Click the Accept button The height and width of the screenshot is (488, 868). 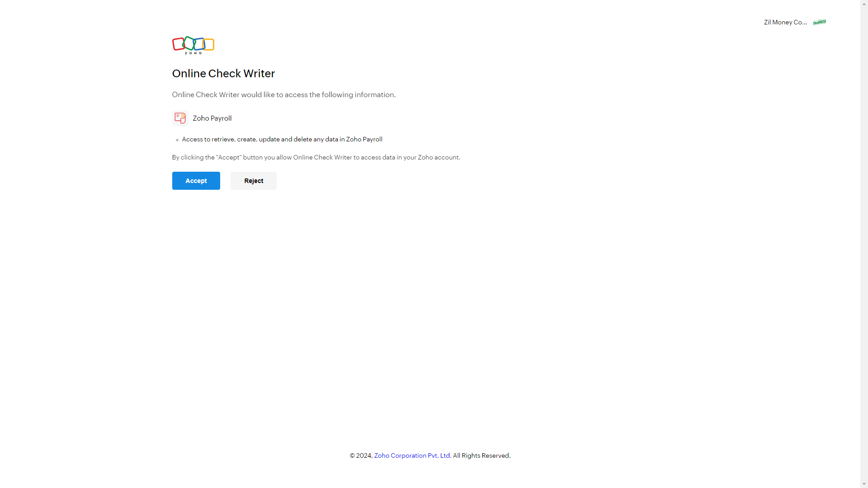tap(196, 181)
